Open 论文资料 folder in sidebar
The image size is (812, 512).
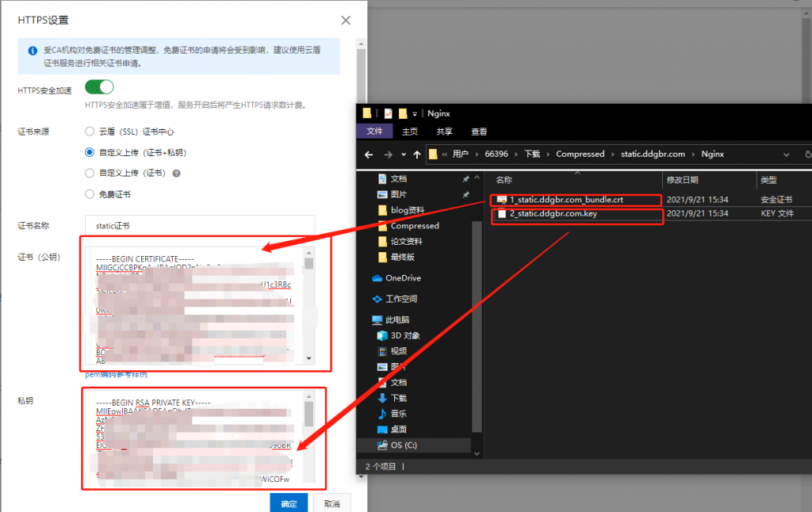coord(406,241)
